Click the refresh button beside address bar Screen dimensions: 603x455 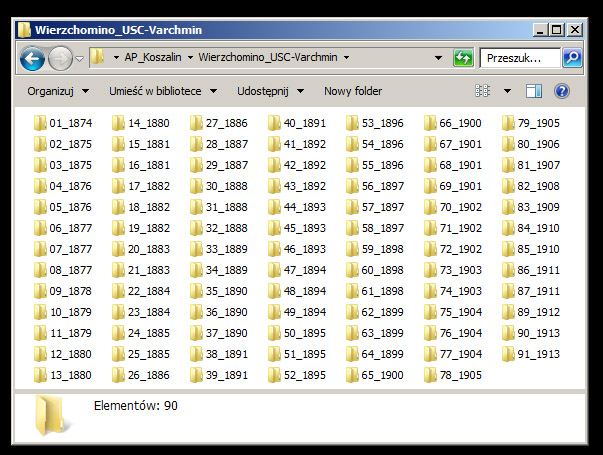pos(463,58)
